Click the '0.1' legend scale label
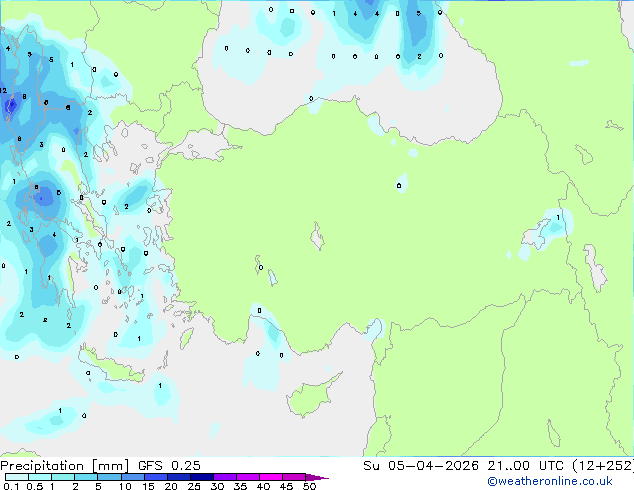This screenshot has height=490, width=634. point(11,486)
